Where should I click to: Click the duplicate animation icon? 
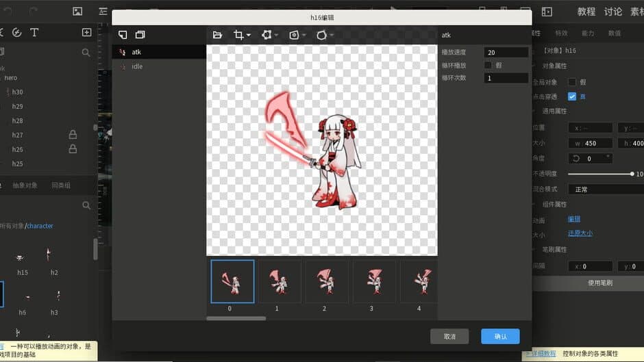pos(140,35)
